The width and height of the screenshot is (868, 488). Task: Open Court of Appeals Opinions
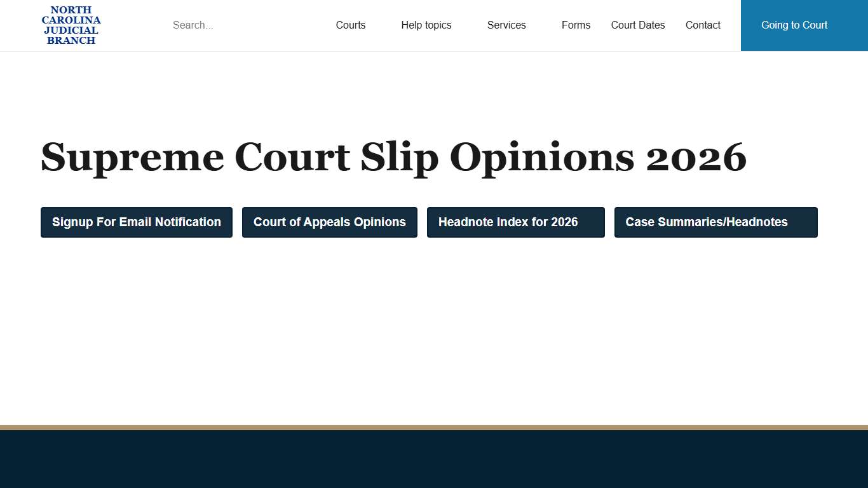click(x=329, y=222)
